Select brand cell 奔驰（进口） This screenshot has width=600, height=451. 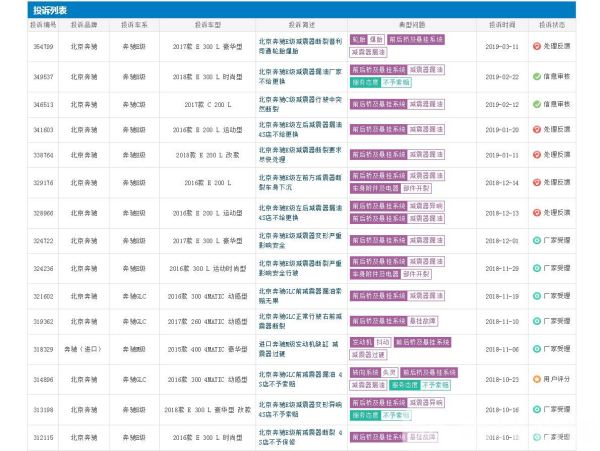click(x=83, y=349)
